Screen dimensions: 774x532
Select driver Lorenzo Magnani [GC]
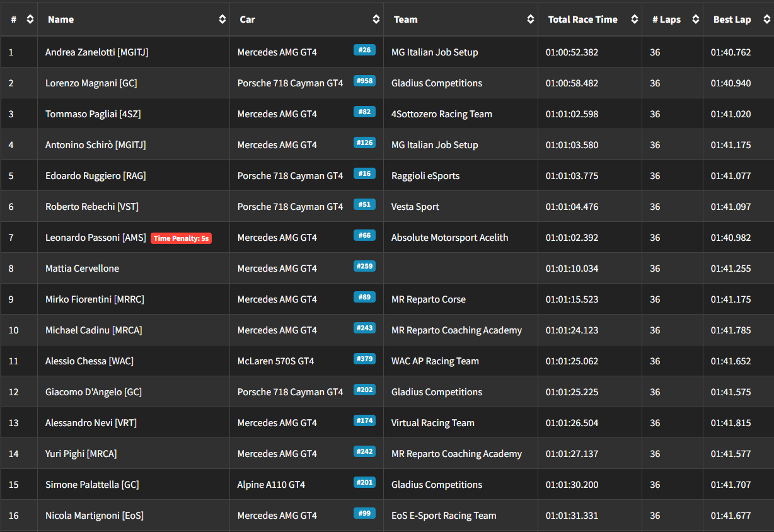91,83
